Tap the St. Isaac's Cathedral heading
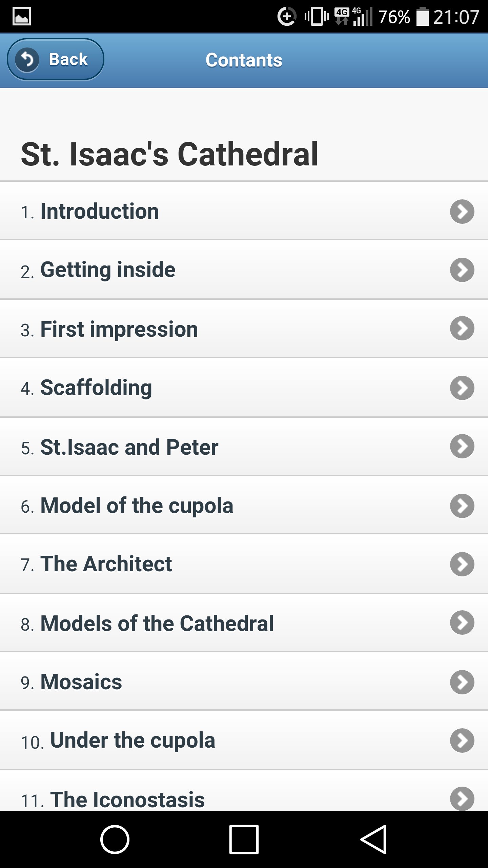The image size is (488, 868). pos(169,155)
